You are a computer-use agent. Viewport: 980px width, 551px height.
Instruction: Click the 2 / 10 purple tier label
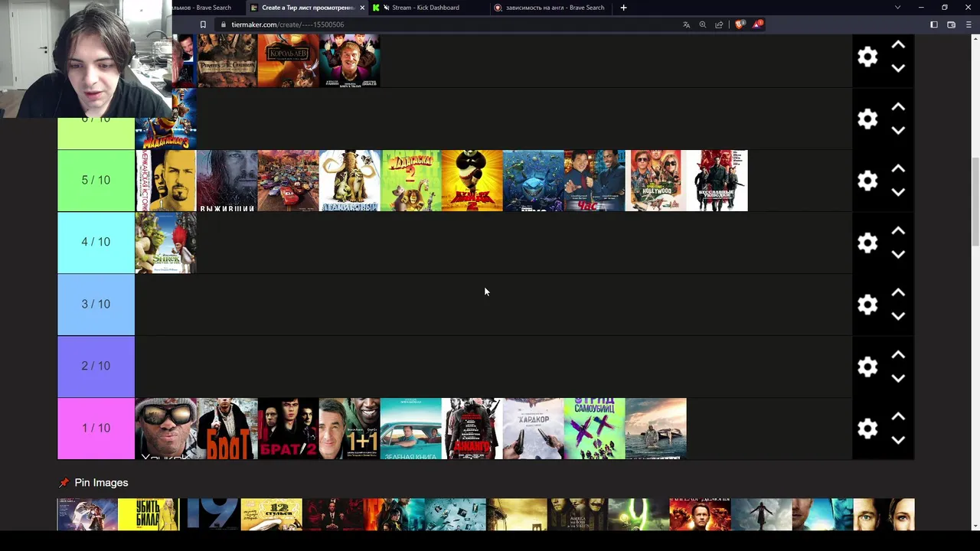pyautogui.click(x=96, y=367)
